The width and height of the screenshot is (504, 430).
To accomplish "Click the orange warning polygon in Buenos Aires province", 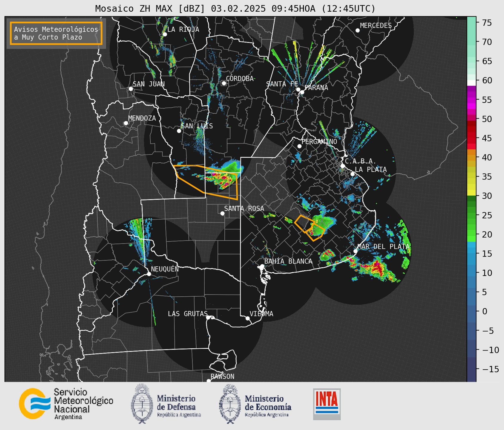I will (310, 228).
